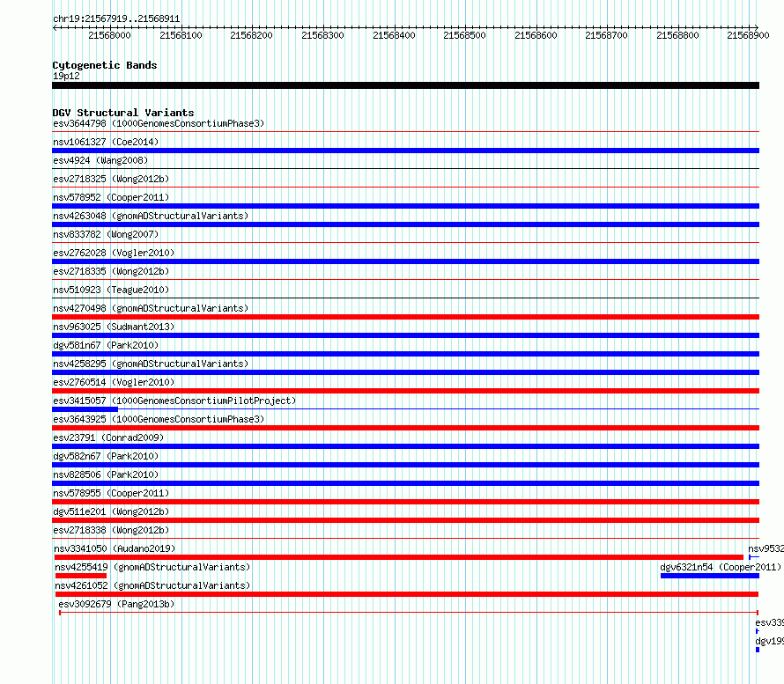Select the esv3092679 (Pang2013b) label
Screen dimensions: 784x684
coord(116,604)
